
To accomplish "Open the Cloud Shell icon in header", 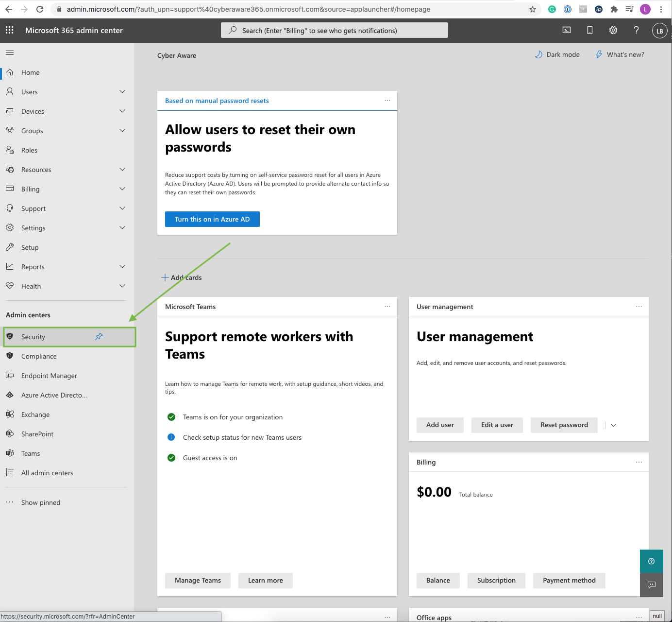I will [567, 30].
